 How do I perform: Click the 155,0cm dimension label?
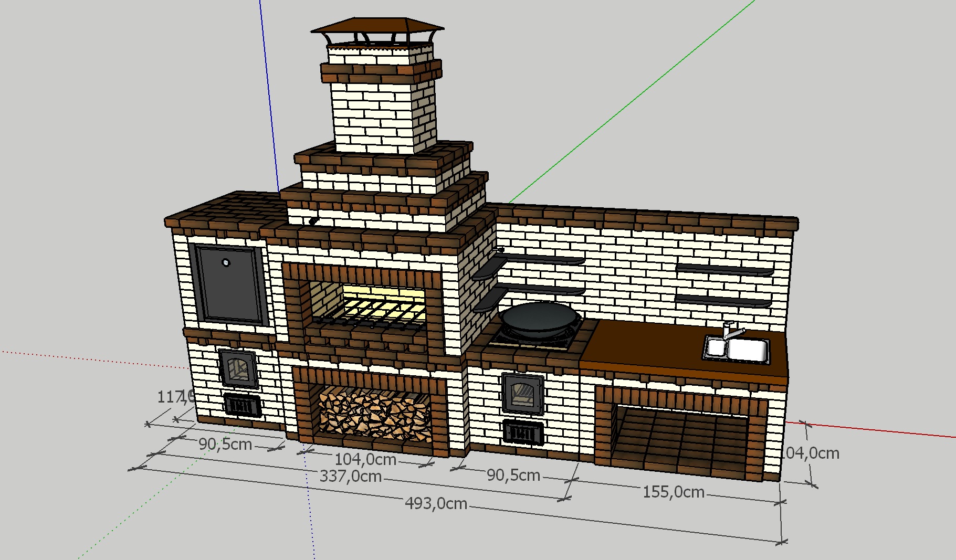(x=674, y=492)
